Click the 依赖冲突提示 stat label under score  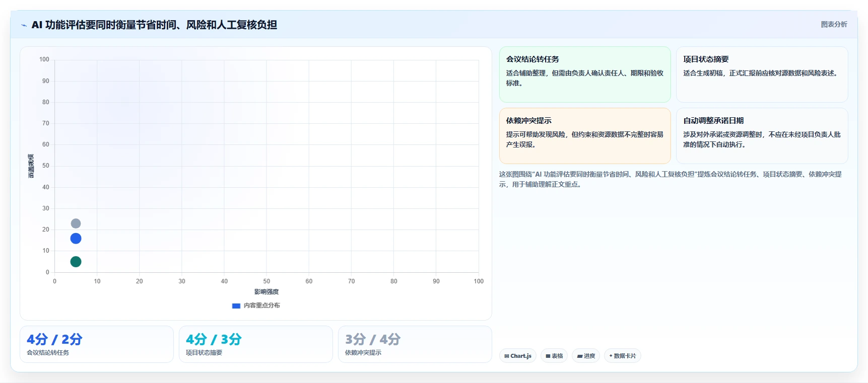coord(363,353)
